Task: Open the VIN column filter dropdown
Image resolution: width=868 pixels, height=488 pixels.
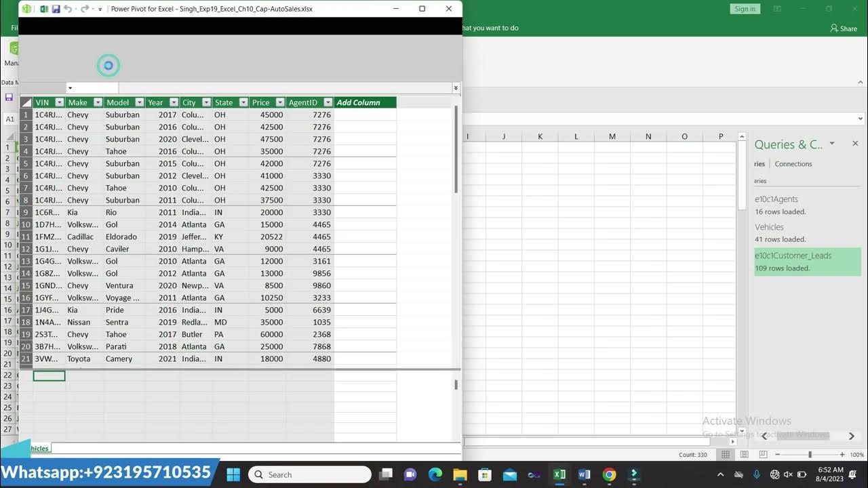Action: click(x=60, y=102)
